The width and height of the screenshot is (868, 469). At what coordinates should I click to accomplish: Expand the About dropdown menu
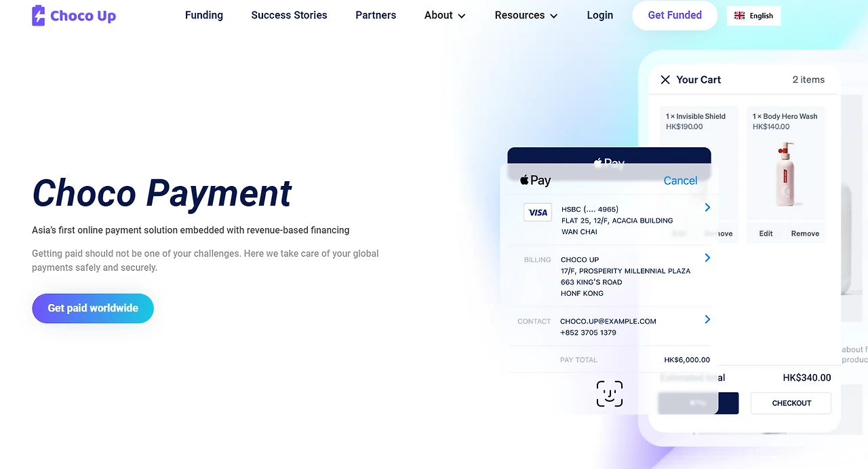[445, 15]
